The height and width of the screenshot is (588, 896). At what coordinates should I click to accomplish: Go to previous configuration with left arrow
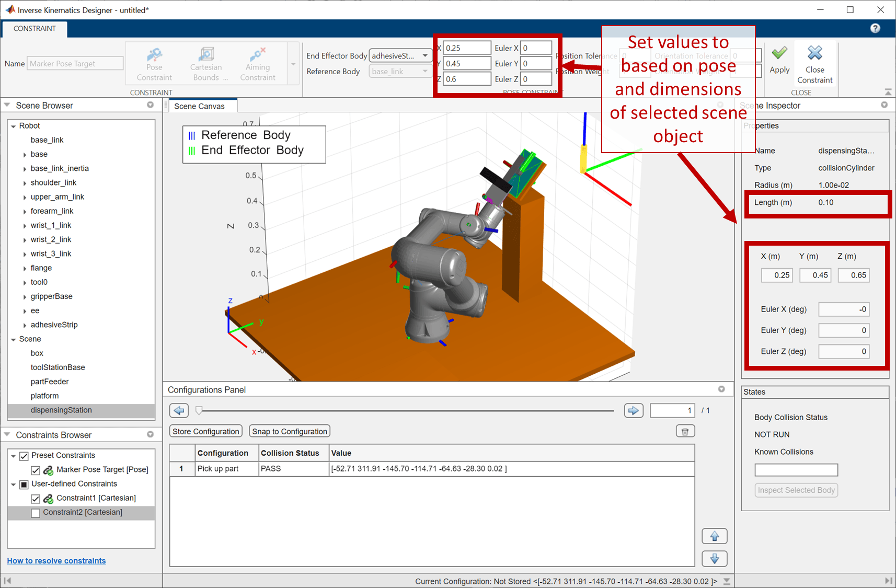[x=179, y=410]
